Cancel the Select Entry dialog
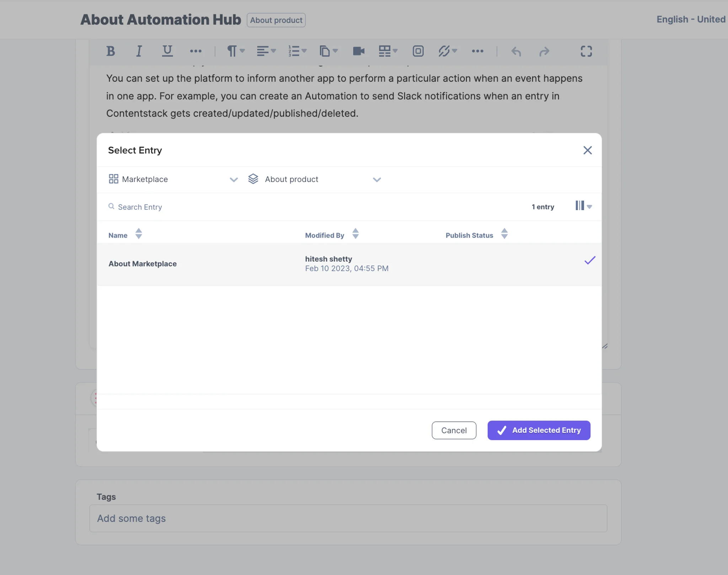728x575 pixels. coord(454,430)
